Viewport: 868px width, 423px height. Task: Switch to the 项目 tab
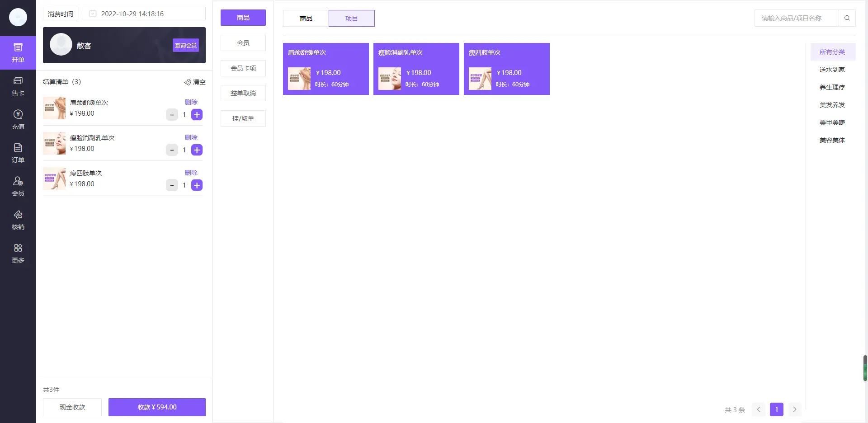(351, 19)
